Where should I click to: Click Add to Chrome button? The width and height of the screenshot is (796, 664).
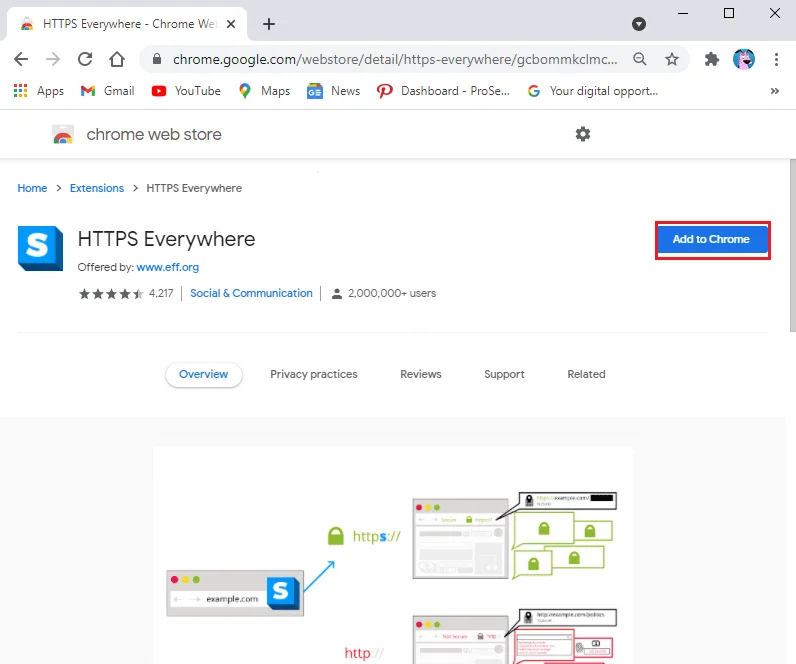pos(712,240)
